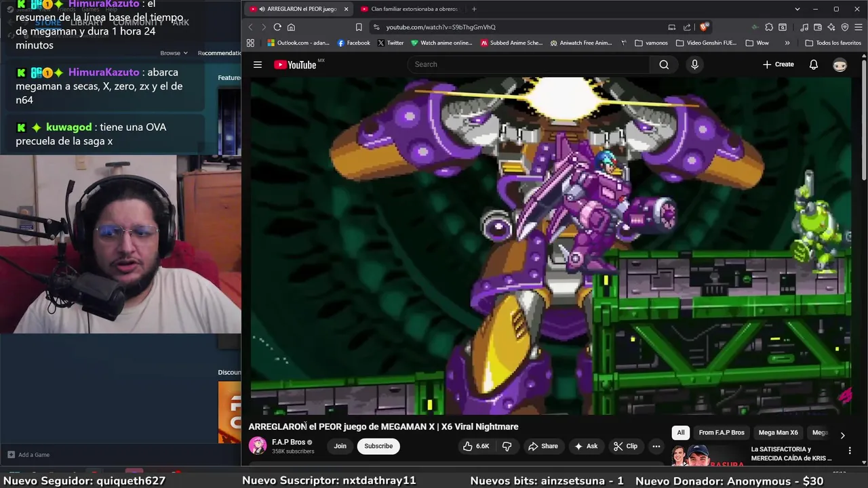Subscribe to F.A.P Bros channel

point(378,446)
